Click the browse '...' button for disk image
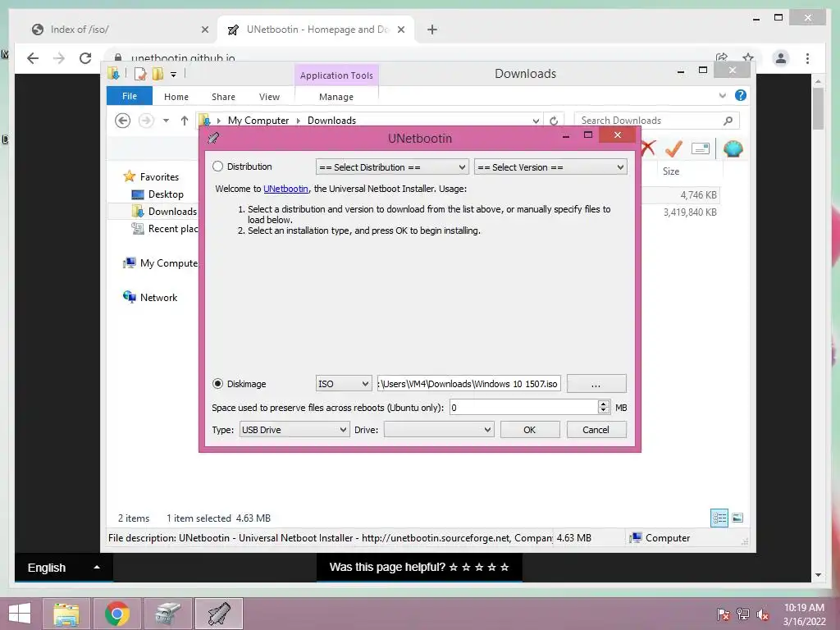The width and height of the screenshot is (840, 630). point(596,384)
